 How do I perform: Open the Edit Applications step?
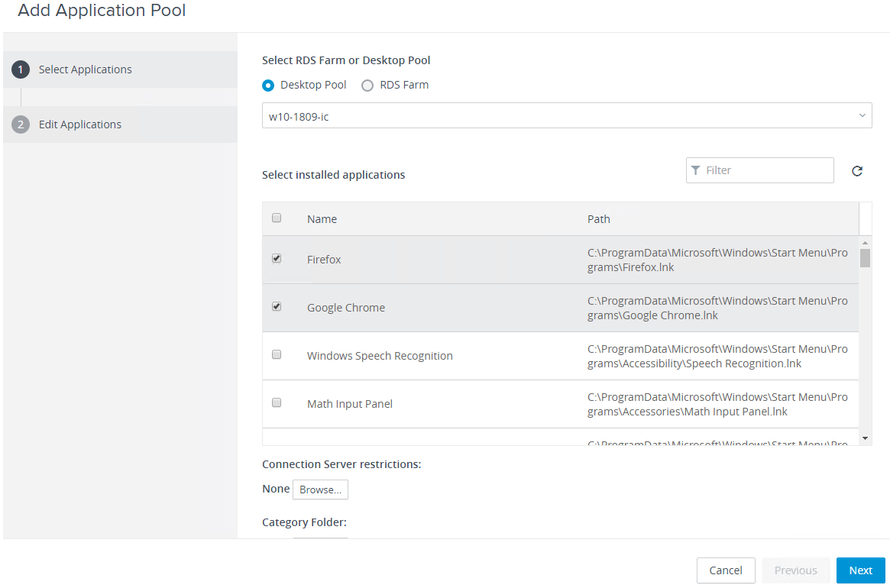(x=80, y=124)
